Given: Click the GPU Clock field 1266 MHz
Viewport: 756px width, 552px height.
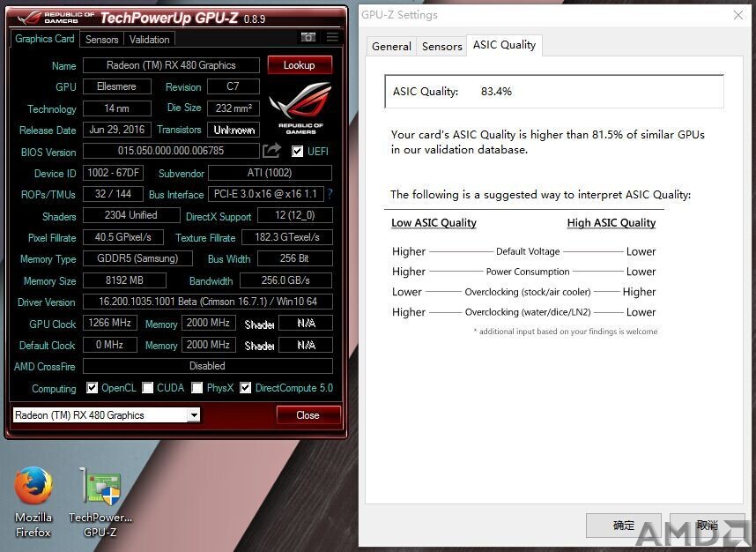Looking at the screenshot, I should point(110,323).
